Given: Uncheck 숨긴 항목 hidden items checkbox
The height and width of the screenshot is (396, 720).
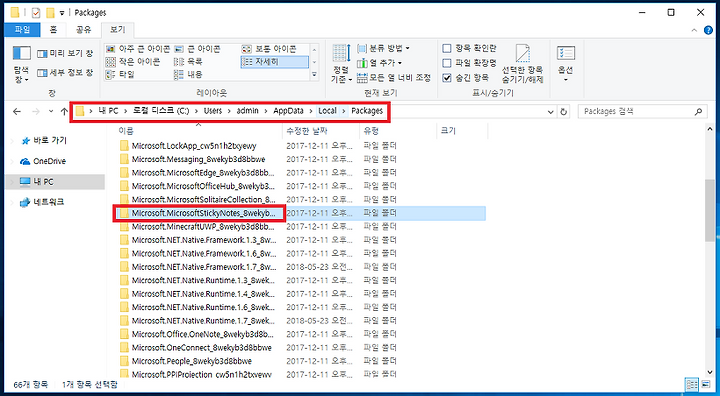Looking at the screenshot, I should tap(447, 78).
